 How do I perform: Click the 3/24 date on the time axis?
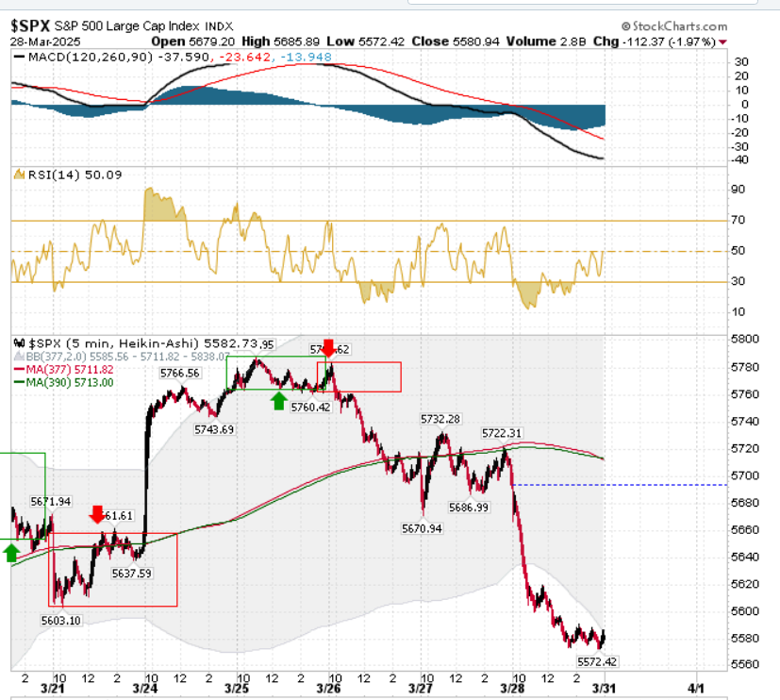[144, 689]
